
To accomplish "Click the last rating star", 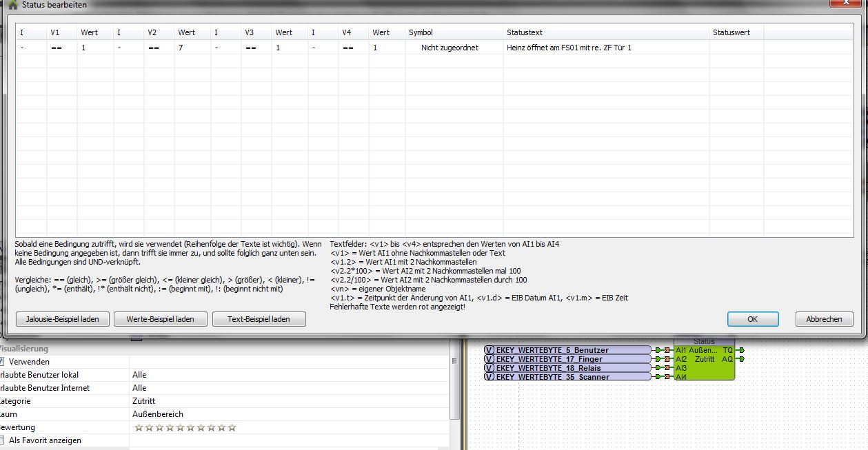I will (x=232, y=427).
